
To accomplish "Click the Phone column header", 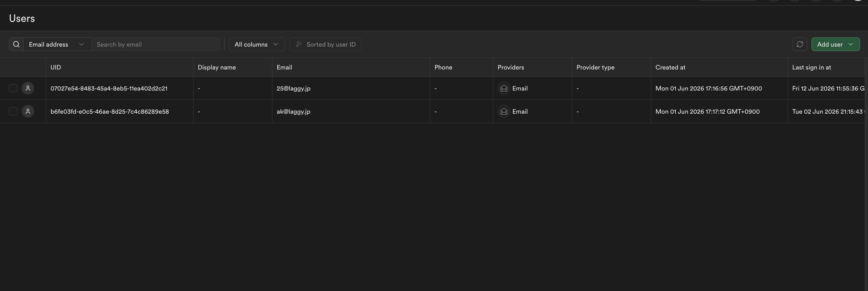I will click(x=461, y=67).
